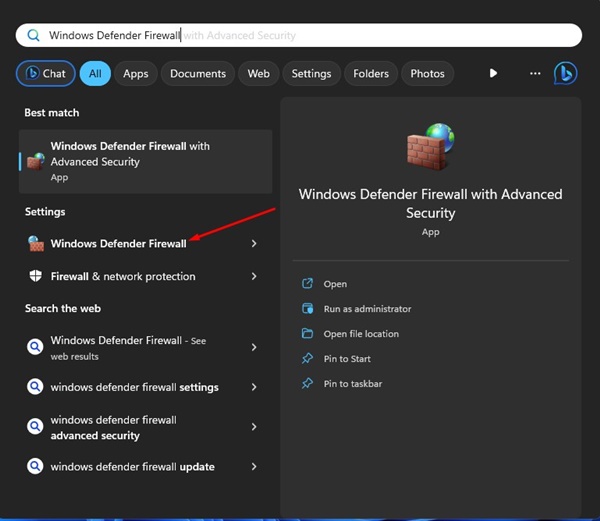Switch to the Web filter
This screenshot has height=521, width=600.
pyautogui.click(x=258, y=73)
